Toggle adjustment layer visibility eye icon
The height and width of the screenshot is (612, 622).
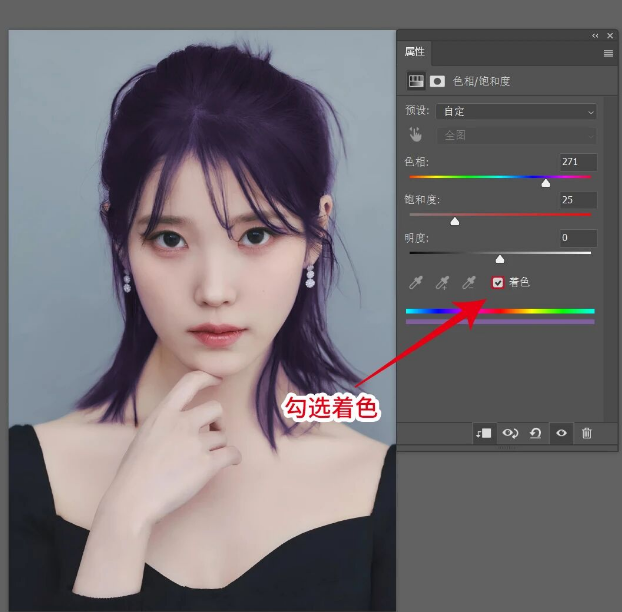coord(561,433)
